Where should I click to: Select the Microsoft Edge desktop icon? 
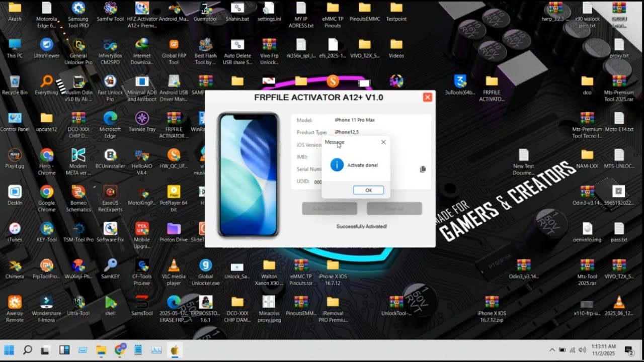pos(110,125)
